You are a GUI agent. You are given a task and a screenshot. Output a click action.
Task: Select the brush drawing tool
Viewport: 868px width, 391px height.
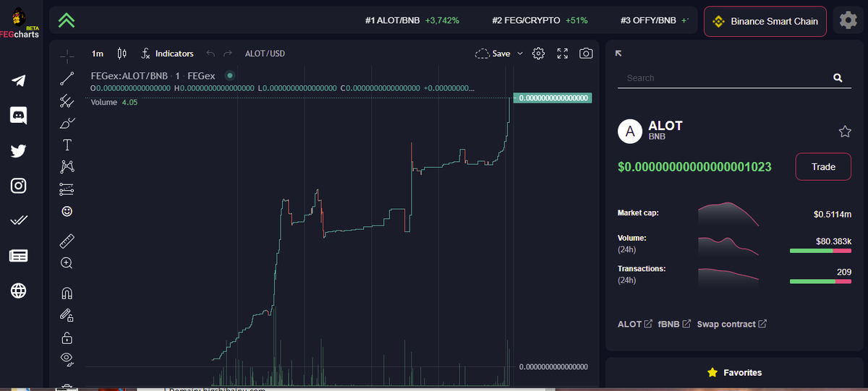pyautogui.click(x=67, y=123)
